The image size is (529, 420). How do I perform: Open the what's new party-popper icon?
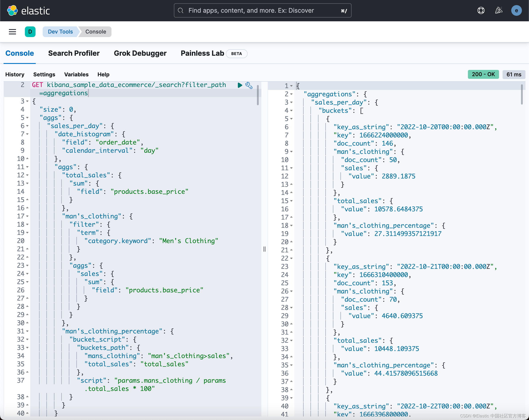499,10
